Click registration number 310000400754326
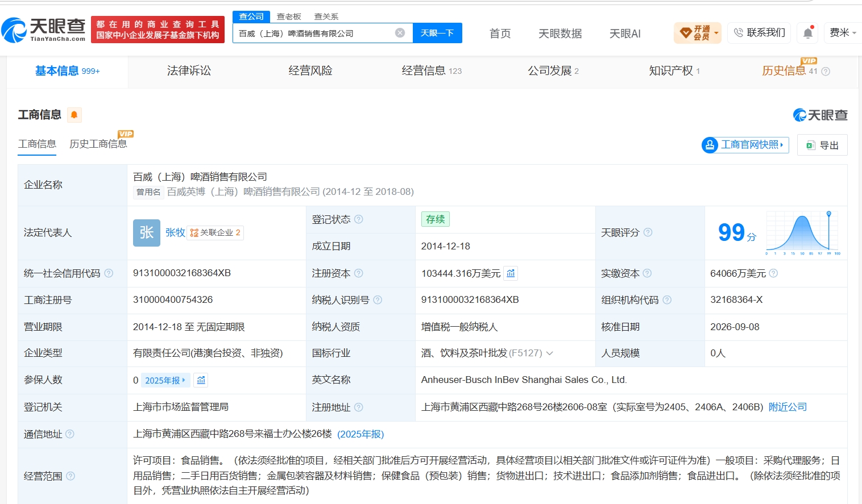Screen dimensions: 862x504 tap(173, 299)
